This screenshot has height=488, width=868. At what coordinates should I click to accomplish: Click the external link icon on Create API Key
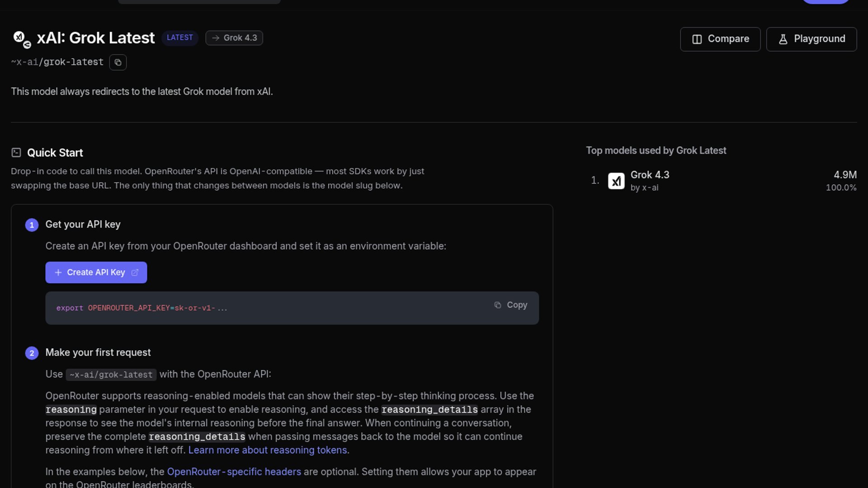(135, 272)
